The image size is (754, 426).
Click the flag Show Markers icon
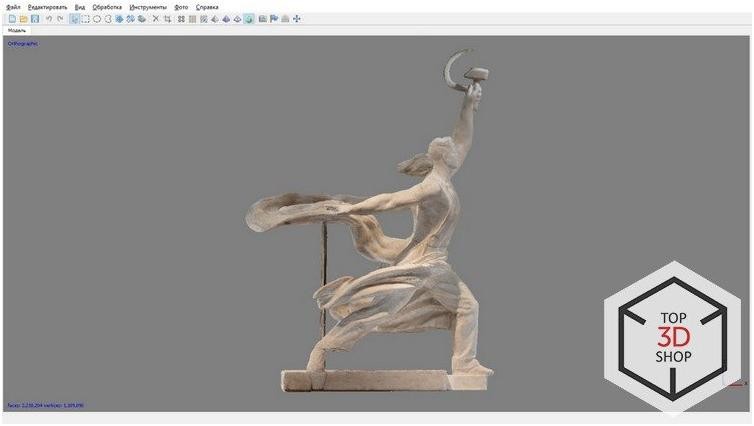point(273,19)
